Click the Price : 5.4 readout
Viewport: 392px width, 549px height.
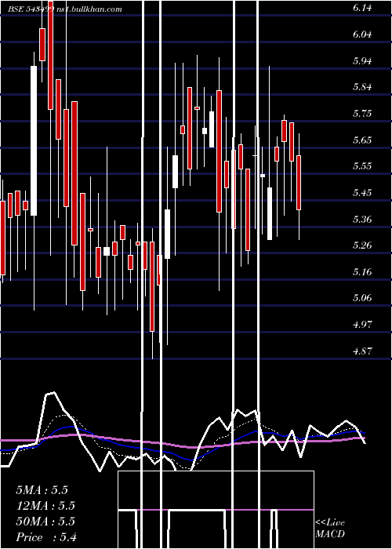(x=46, y=537)
